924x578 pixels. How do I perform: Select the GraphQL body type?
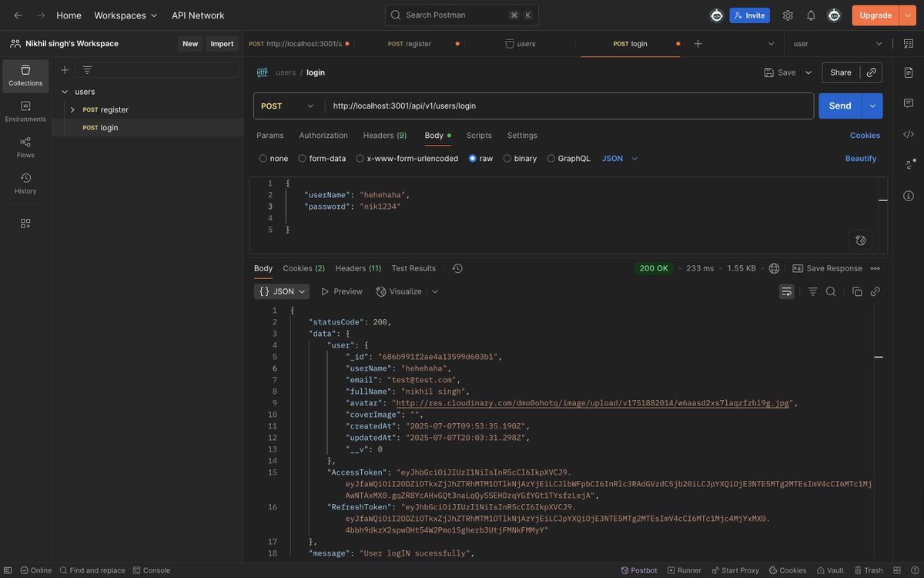(x=568, y=159)
